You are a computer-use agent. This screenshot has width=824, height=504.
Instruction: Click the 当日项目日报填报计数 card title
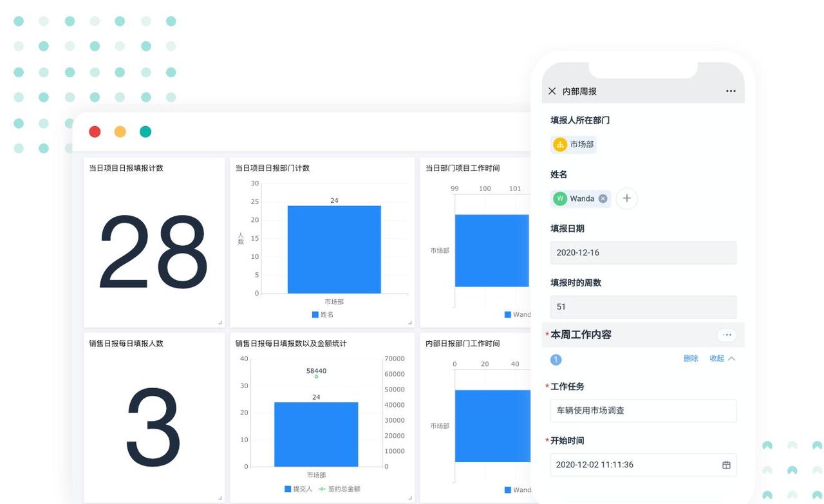[126, 168]
